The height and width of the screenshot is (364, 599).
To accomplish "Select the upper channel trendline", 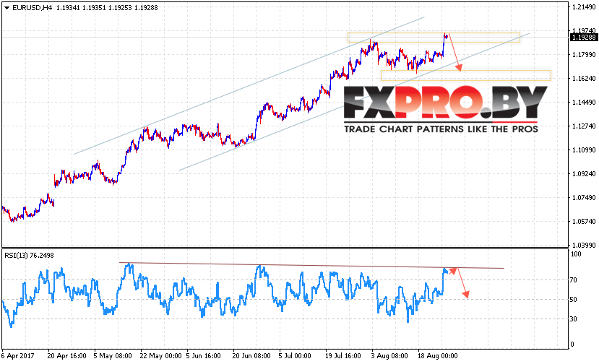I will click(x=246, y=87).
